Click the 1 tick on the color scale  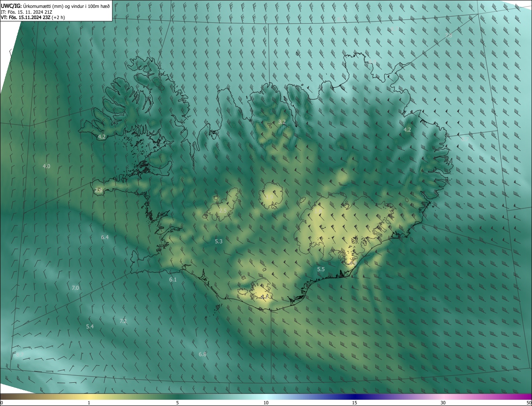(89, 403)
